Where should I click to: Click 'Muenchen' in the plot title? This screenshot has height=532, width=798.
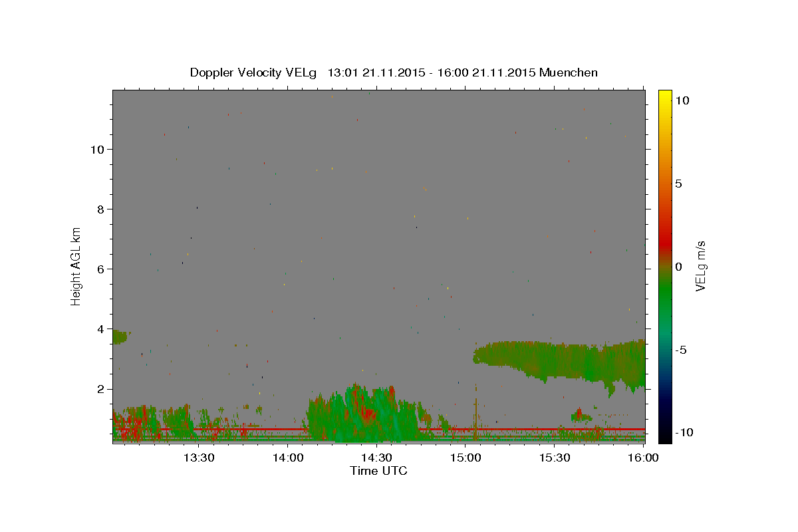[x=569, y=72]
